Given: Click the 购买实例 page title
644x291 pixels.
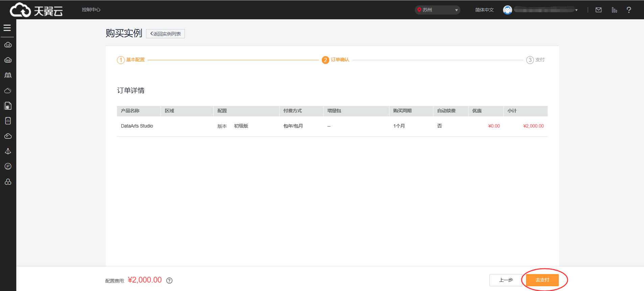Looking at the screenshot, I should [124, 33].
